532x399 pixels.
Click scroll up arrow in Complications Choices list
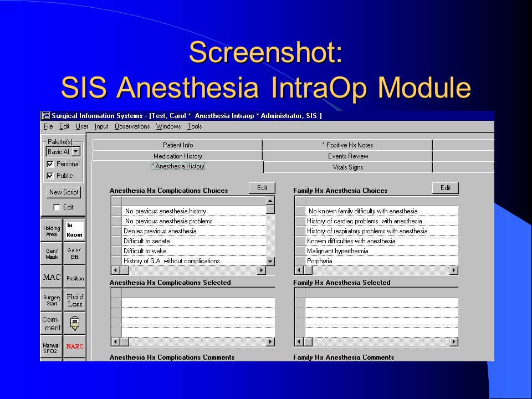pos(270,201)
